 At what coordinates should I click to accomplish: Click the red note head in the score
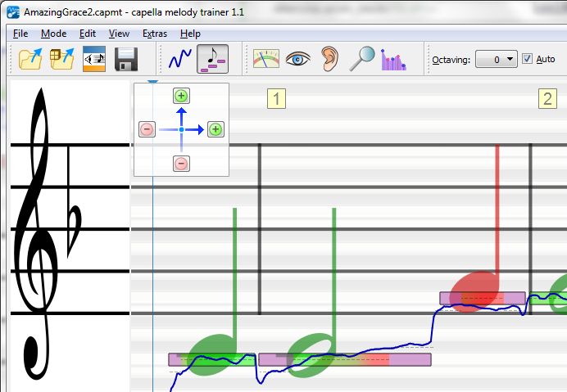coord(474,290)
